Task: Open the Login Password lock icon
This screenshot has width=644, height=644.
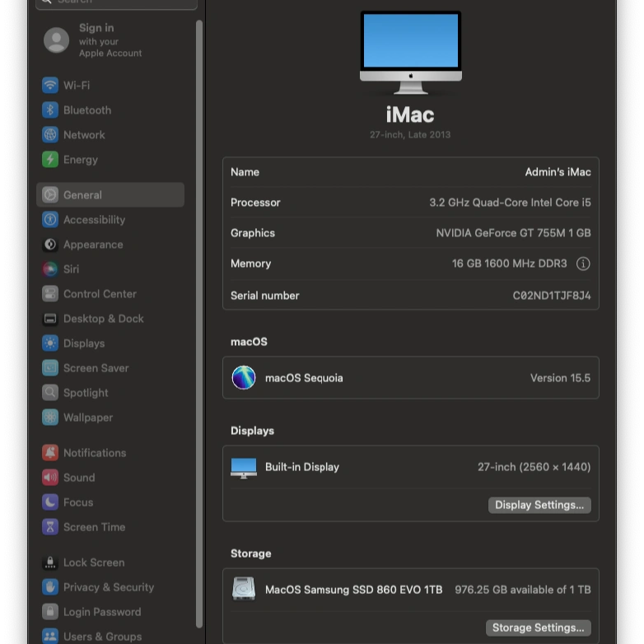Action: tap(50, 612)
